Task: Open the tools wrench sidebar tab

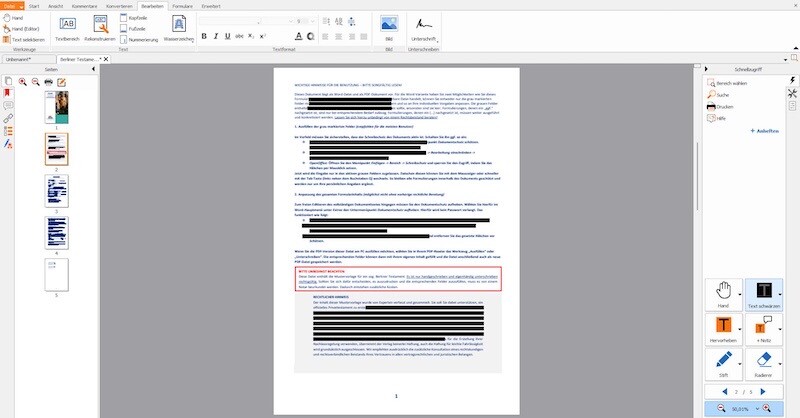Action: pos(792,93)
